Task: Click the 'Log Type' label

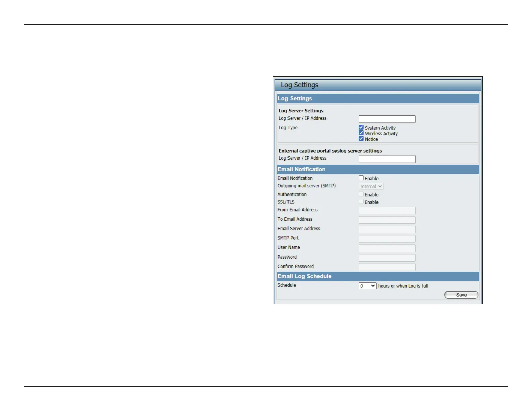Action: [288, 128]
